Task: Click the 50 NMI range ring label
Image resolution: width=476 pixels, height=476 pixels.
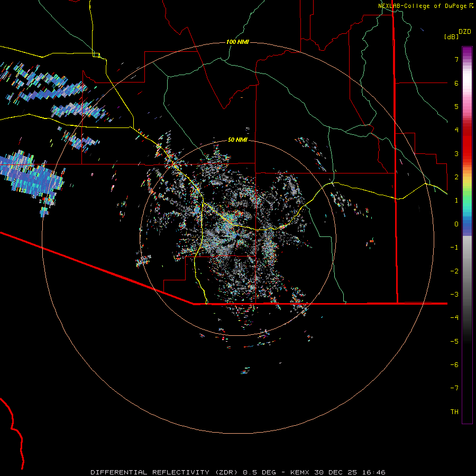Action: coord(237,140)
